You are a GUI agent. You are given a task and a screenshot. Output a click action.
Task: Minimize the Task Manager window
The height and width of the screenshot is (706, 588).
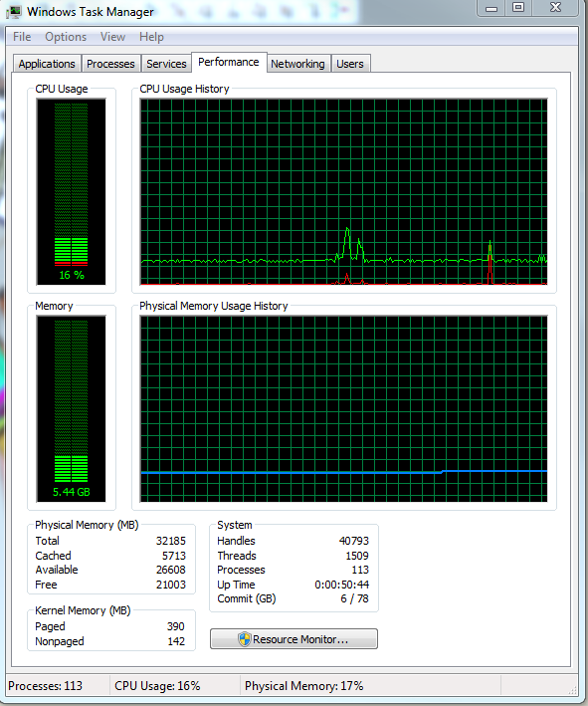[491, 8]
